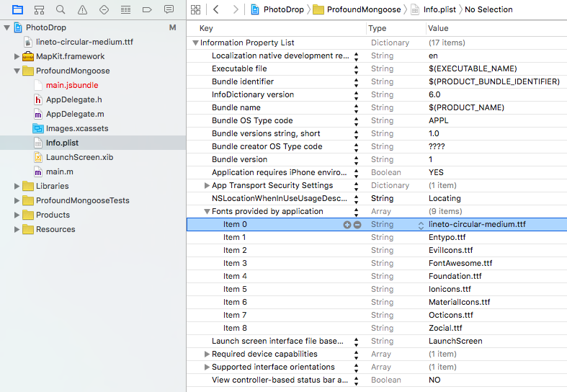Collapse Information Property List disclosure triangle
This screenshot has height=392, width=567.
[x=195, y=43]
